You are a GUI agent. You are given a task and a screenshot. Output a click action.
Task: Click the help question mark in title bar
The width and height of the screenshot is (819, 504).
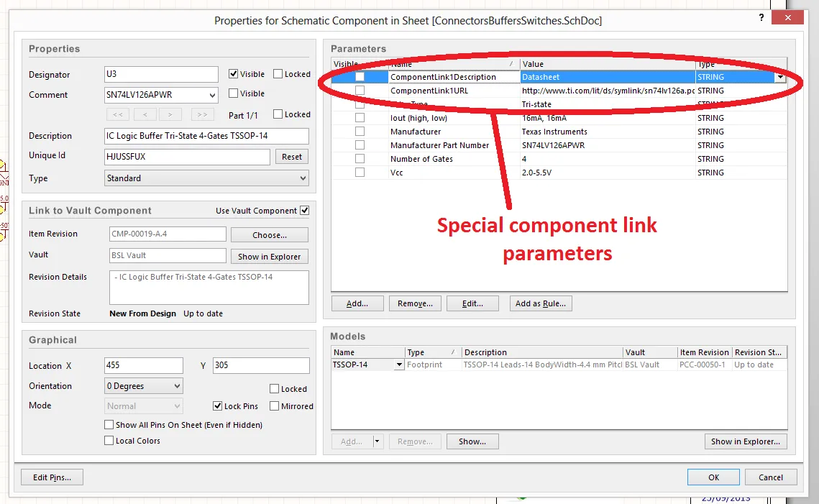761,16
